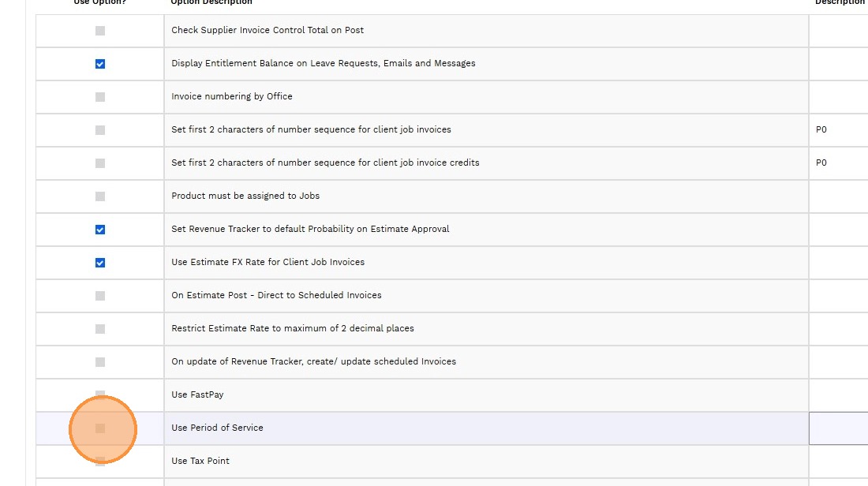Enable Product must be assigned to Jobs

(x=100, y=196)
